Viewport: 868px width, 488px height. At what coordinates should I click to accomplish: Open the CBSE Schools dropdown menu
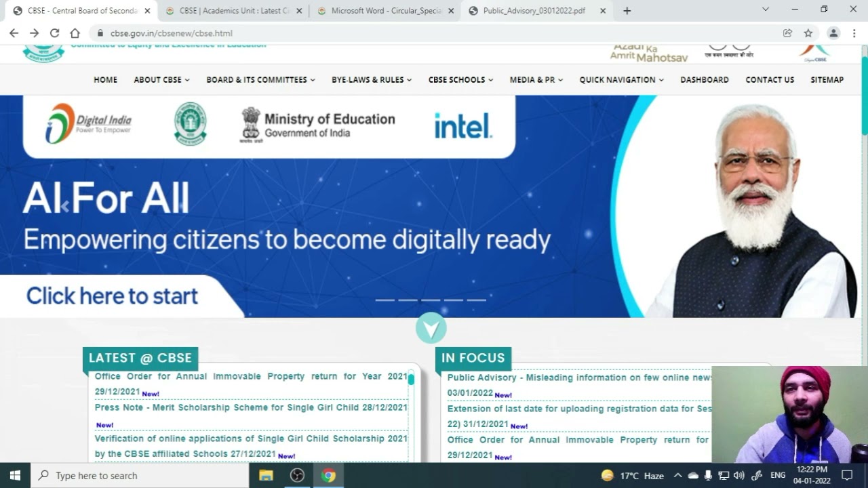click(x=460, y=80)
